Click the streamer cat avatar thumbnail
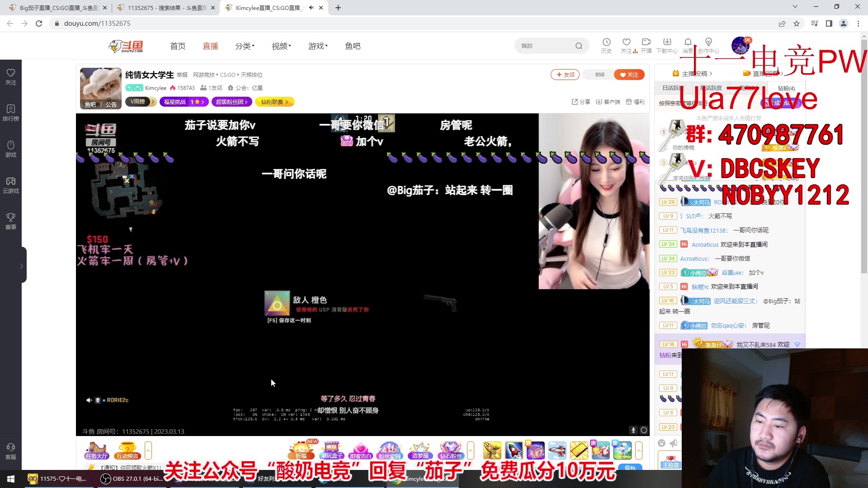 (101, 88)
